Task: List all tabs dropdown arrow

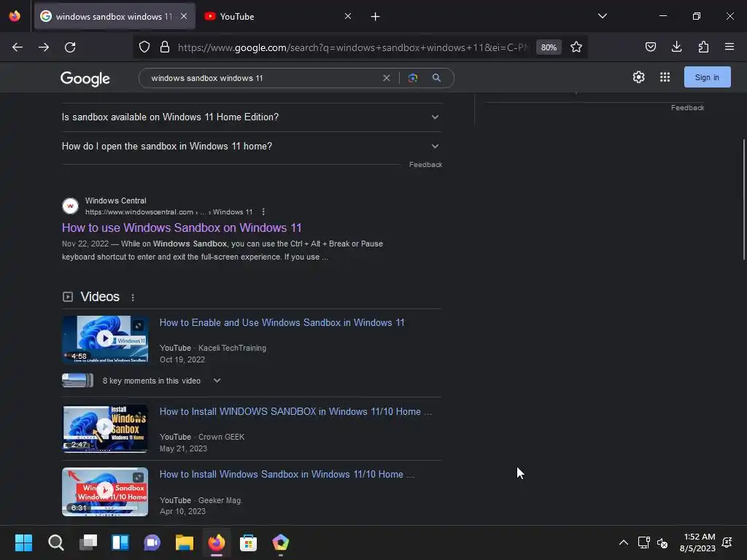Action: coord(602,16)
